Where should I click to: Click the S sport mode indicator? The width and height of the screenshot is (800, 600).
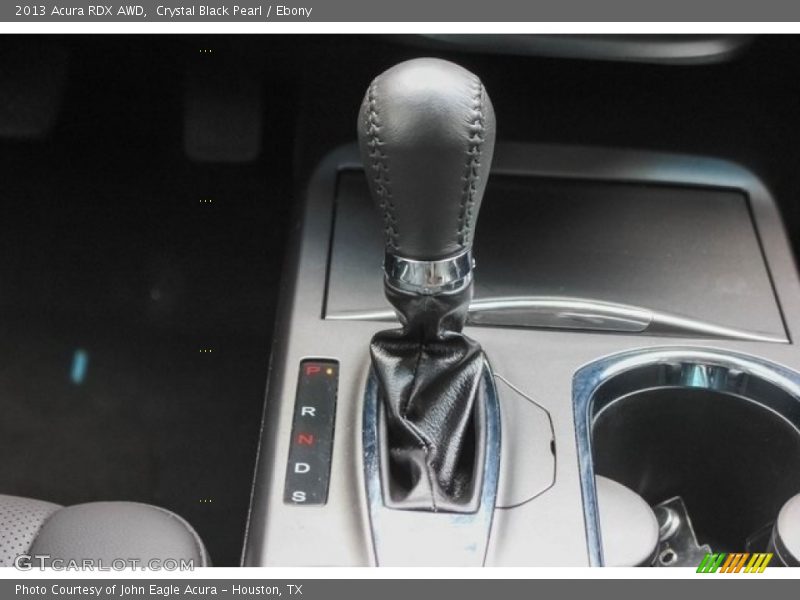(301, 496)
